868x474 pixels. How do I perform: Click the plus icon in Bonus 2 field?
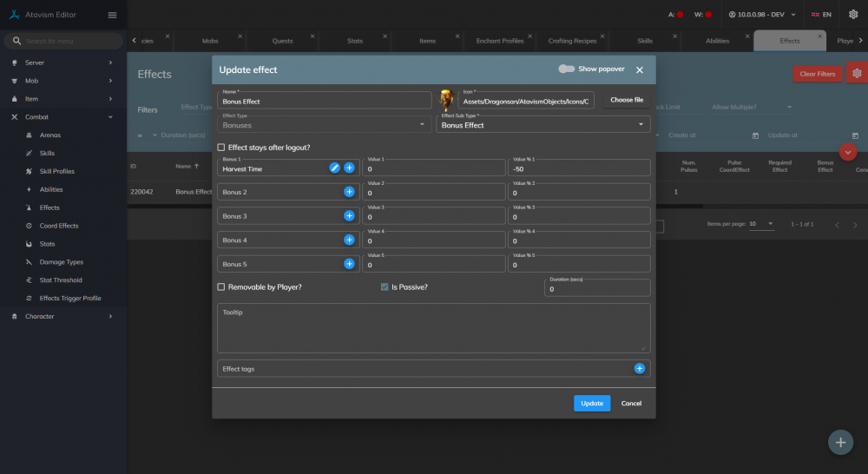click(349, 192)
